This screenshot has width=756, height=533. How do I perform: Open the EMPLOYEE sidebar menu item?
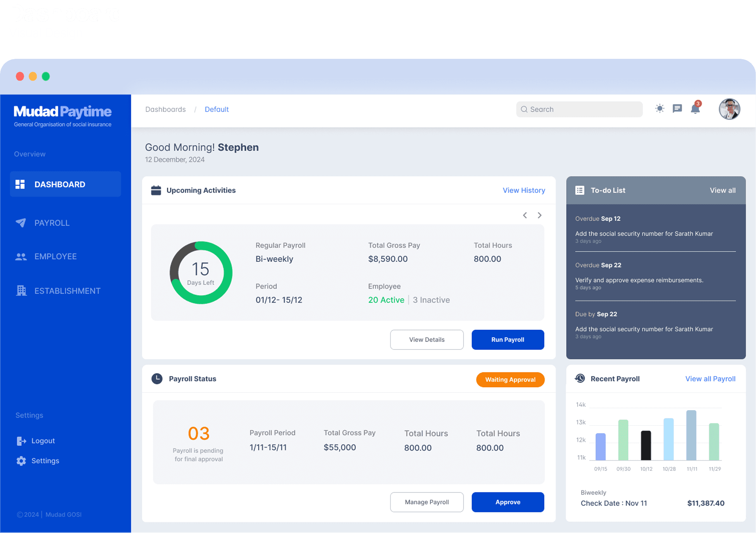[x=55, y=257]
